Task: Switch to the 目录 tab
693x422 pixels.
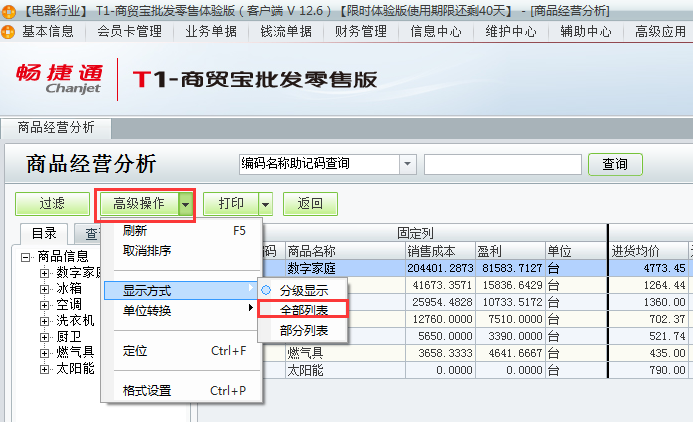Action: coord(44,233)
